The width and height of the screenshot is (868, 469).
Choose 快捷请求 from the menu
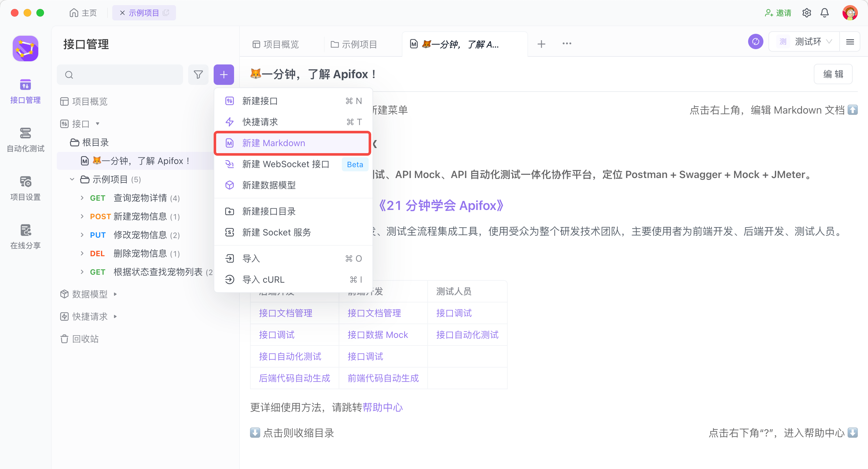tap(293, 122)
